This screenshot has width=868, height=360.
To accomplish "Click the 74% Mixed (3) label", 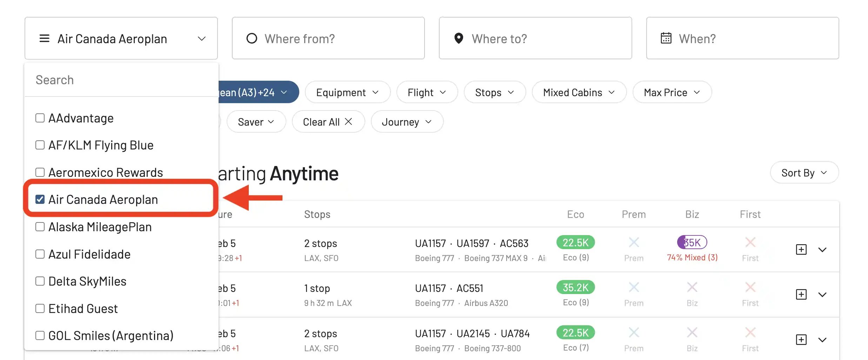I will pyautogui.click(x=692, y=258).
